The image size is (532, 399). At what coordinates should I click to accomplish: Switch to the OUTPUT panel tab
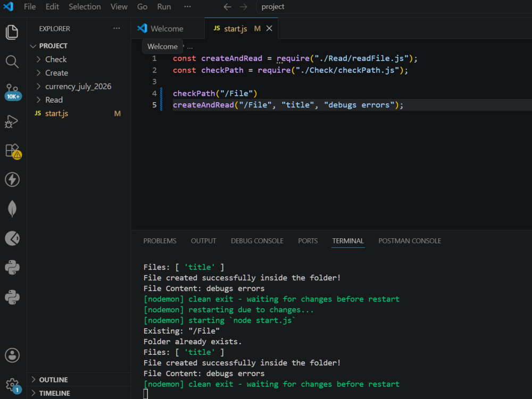coord(203,241)
